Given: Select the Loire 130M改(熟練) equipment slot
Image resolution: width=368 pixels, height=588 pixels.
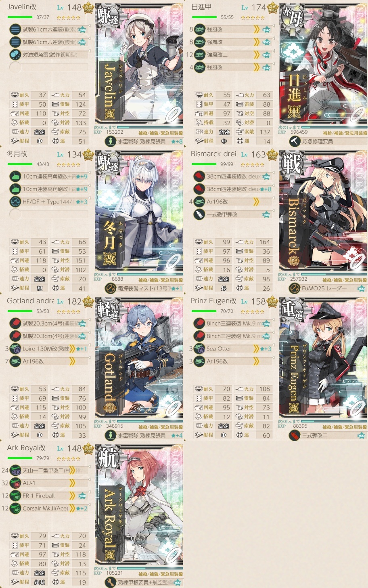Looking at the screenshot, I should [x=49, y=349].
